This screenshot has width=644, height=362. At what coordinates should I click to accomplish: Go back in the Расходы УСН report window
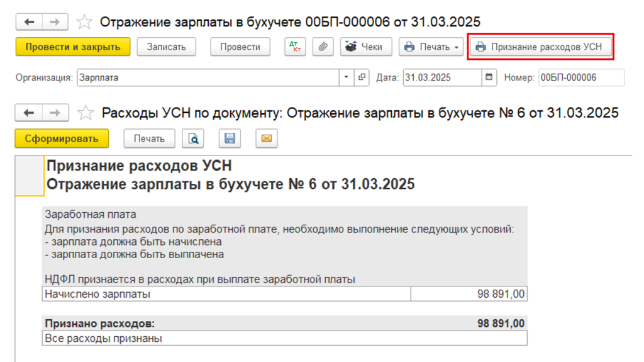pyautogui.click(x=29, y=113)
